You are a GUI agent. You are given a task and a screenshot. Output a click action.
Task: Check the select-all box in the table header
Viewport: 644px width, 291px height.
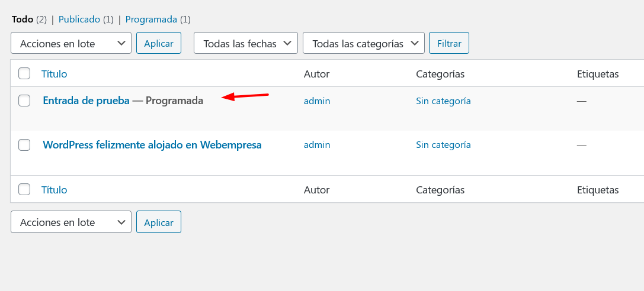(x=24, y=74)
